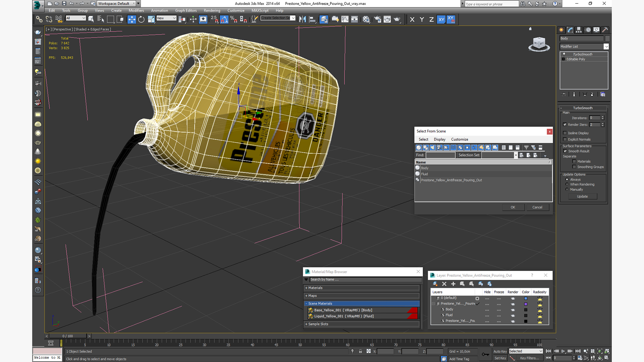
Task: Toggle Smooth Result checkbox
Action: (x=565, y=151)
